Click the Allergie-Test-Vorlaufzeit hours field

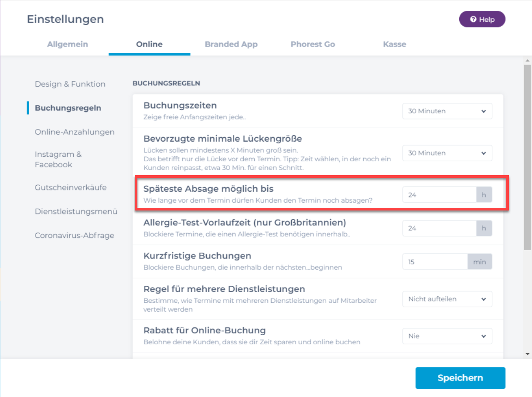coord(439,228)
